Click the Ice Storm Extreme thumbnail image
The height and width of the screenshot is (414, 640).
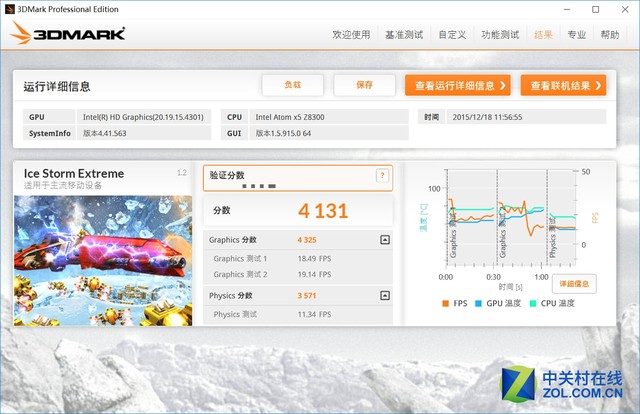click(x=103, y=260)
